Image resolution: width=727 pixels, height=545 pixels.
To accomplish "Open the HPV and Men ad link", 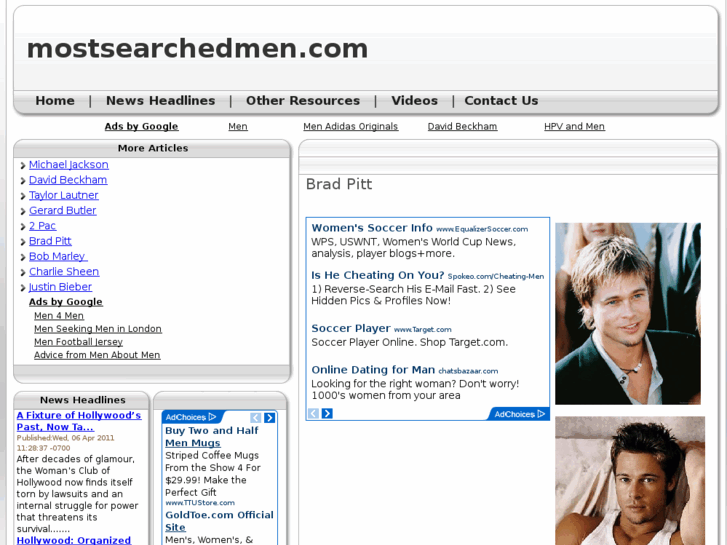I will [574, 126].
